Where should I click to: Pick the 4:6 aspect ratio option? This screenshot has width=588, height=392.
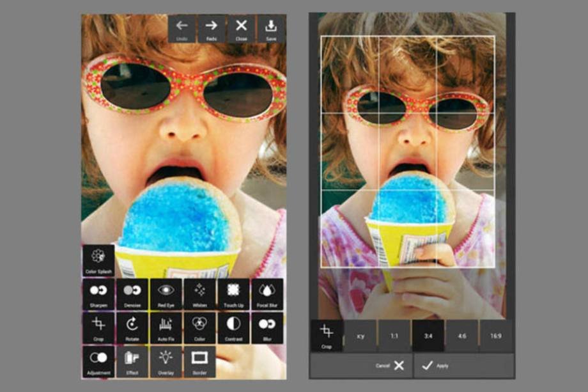coord(461,335)
